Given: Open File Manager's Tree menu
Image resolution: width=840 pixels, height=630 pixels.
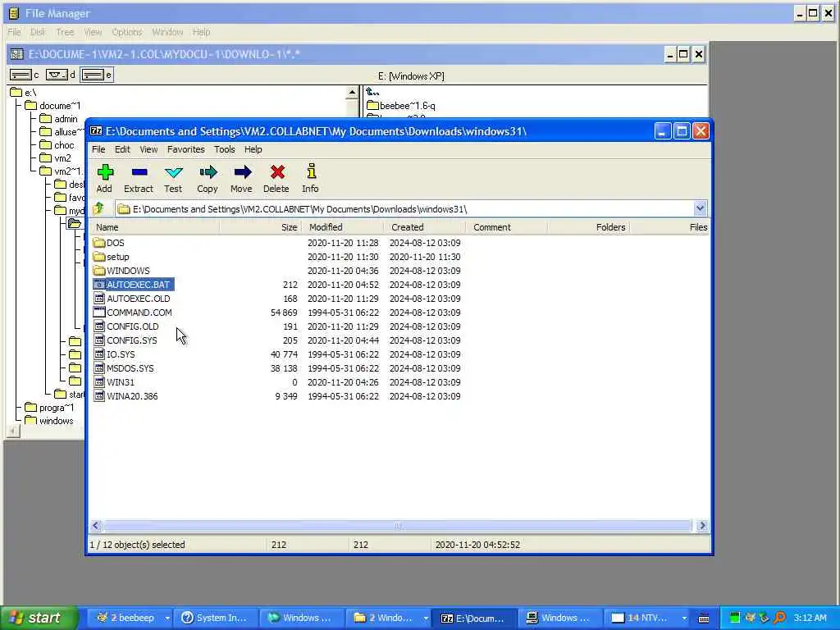Looking at the screenshot, I should point(65,32).
